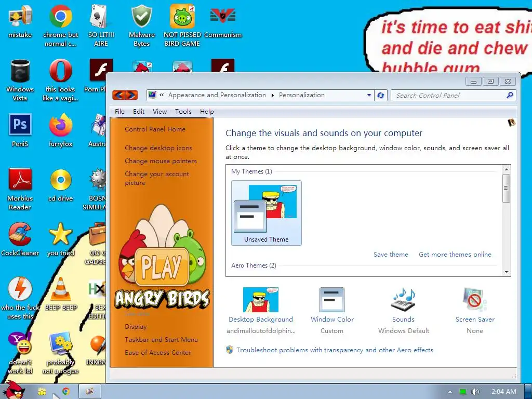This screenshot has width=532, height=399.
Task: Open Chrome from the taskbar
Action: click(66, 391)
